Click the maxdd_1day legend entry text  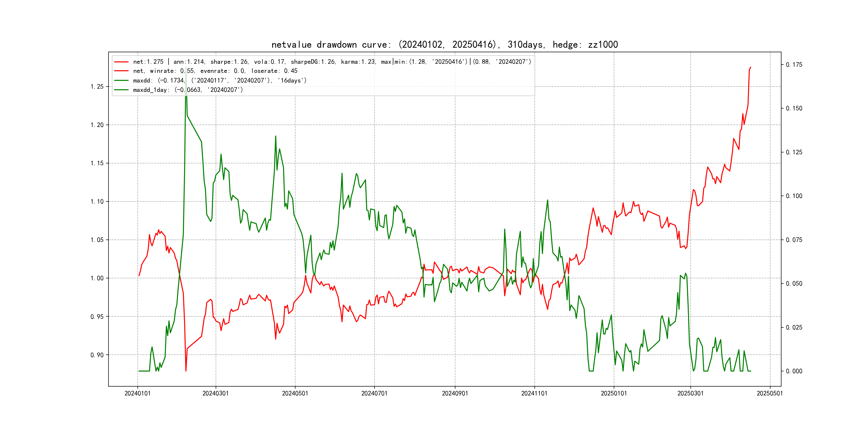coord(188,90)
